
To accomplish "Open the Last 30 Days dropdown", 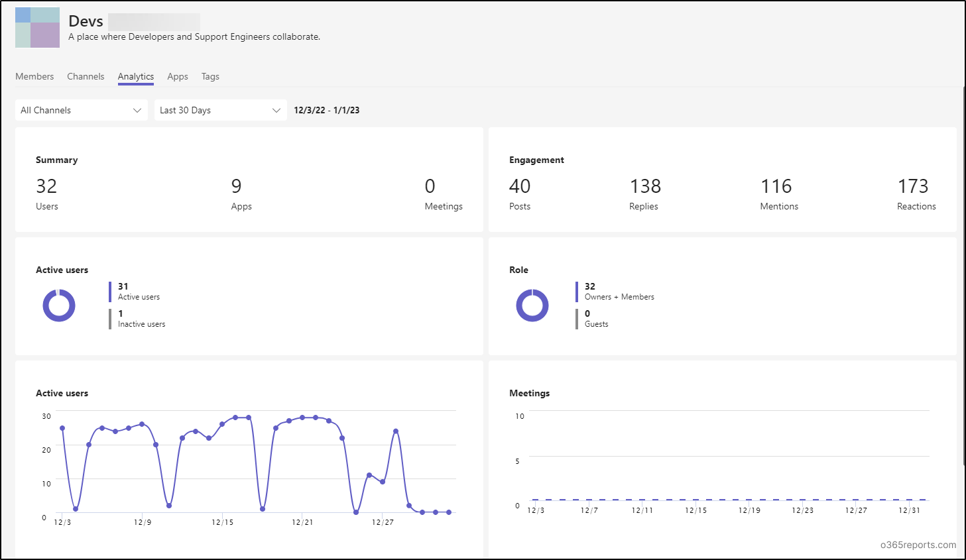I will coord(221,110).
